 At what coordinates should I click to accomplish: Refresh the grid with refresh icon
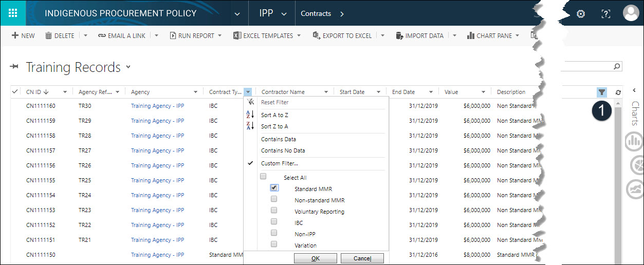tap(618, 92)
